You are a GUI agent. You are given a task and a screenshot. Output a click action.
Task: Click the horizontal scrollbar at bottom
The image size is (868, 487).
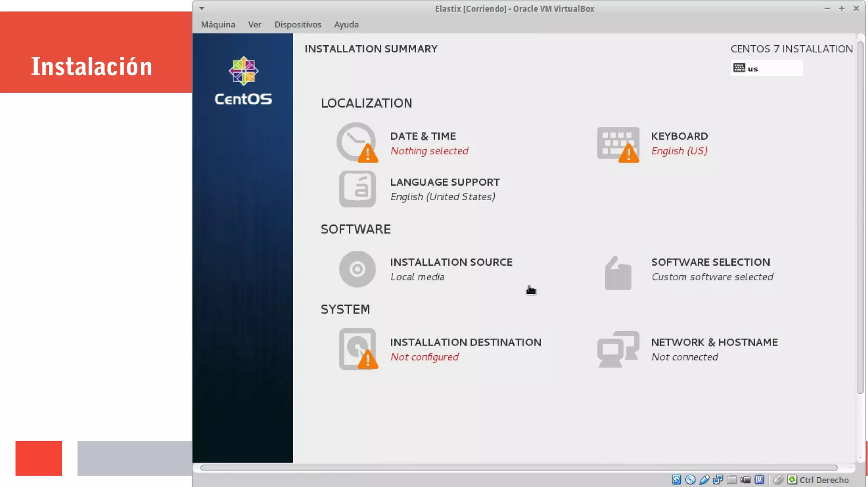pos(518,468)
